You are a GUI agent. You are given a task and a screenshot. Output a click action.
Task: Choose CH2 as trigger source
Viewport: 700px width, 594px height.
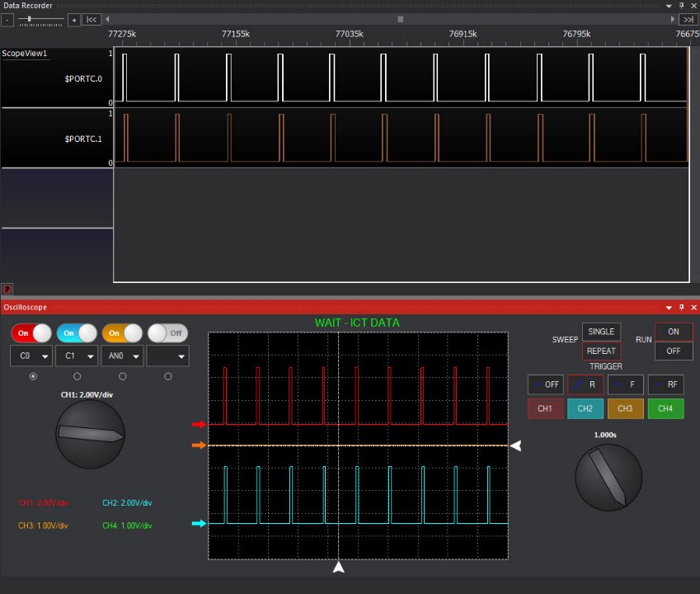point(585,408)
